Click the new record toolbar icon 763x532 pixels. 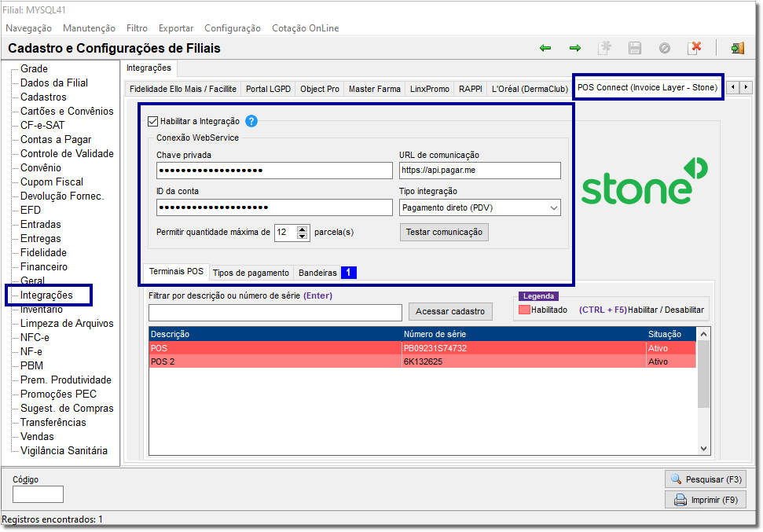pos(604,48)
